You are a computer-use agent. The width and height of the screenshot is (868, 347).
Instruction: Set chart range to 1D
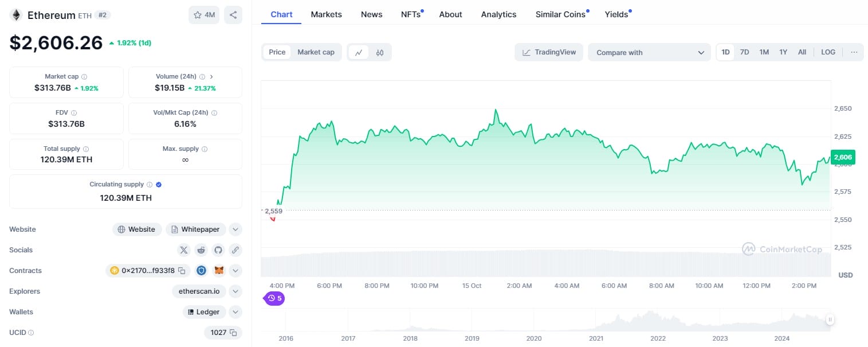[x=725, y=52]
